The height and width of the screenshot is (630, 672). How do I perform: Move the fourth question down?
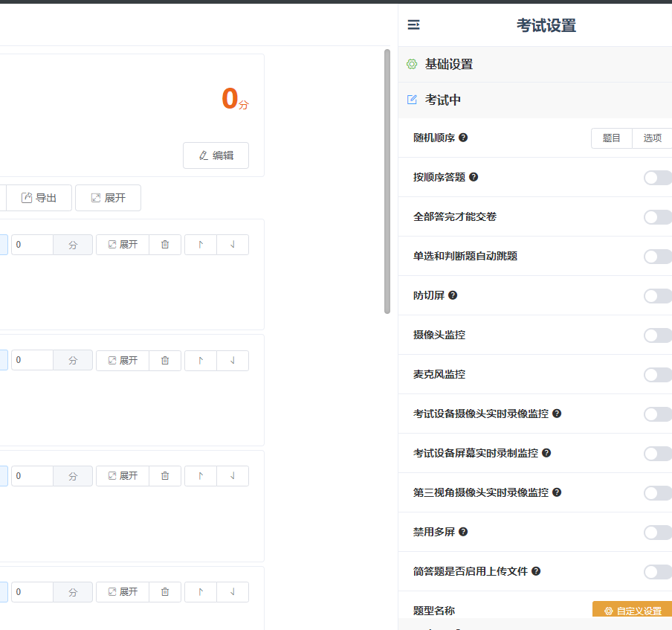tap(233, 592)
